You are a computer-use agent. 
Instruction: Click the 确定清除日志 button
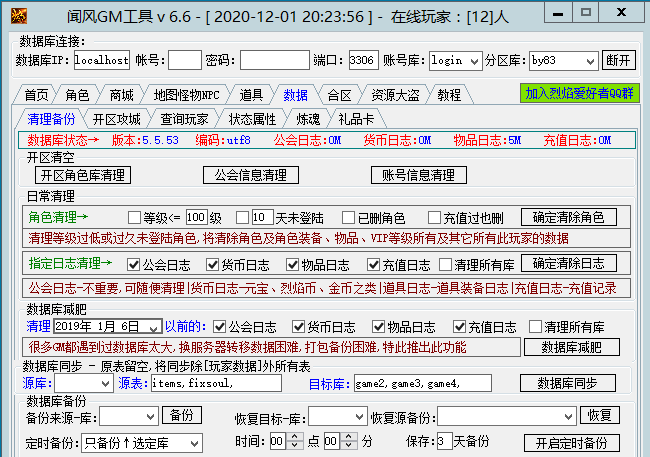[x=569, y=263]
